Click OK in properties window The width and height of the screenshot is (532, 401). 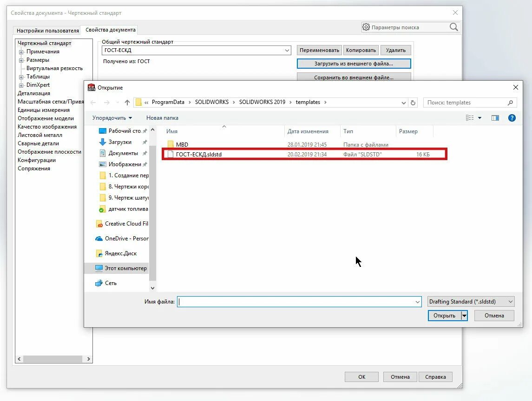(x=361, y=377)
